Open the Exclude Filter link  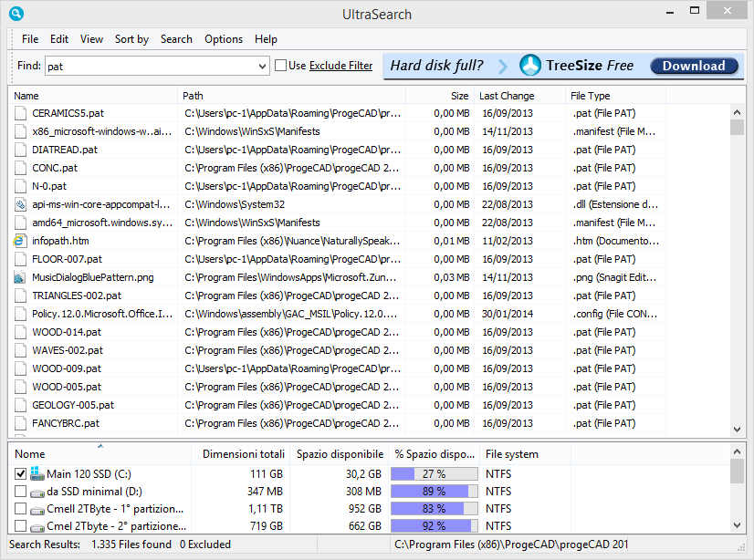[340, 66]
